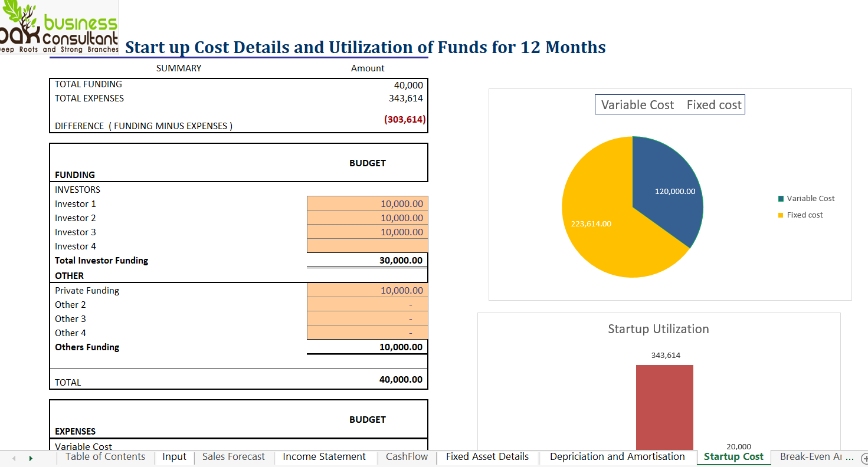Open the Table of Contents sheet tab
The width and height of the screenshot is (868, 467).
[x=105, y=457]
